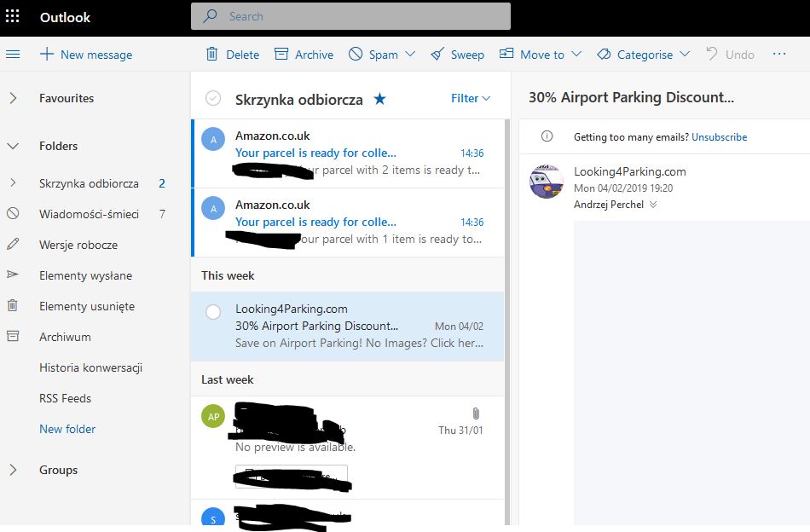Collapse the Folders section
This screenshot has height=532, width=810.
(13, 146)
